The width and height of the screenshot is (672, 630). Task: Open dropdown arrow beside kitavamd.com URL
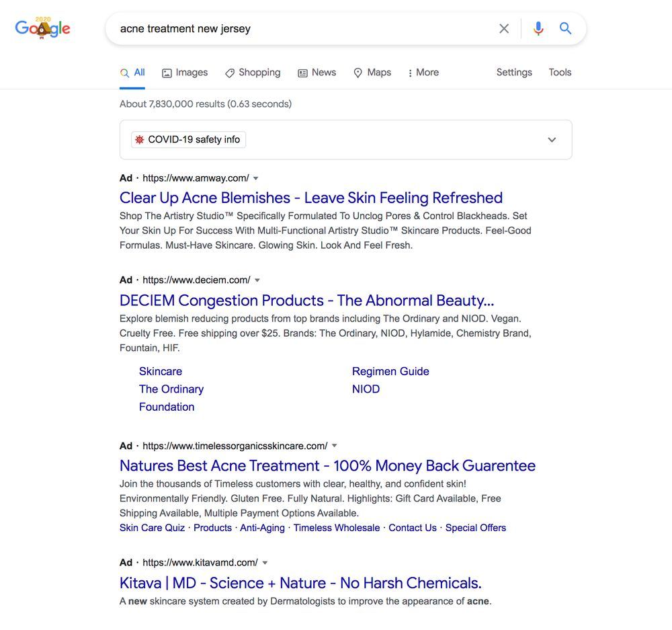[265, 563]
